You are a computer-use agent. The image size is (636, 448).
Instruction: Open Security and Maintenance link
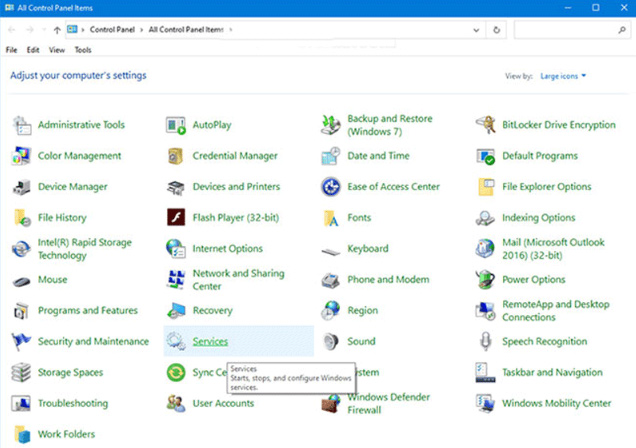pos(93,341)
